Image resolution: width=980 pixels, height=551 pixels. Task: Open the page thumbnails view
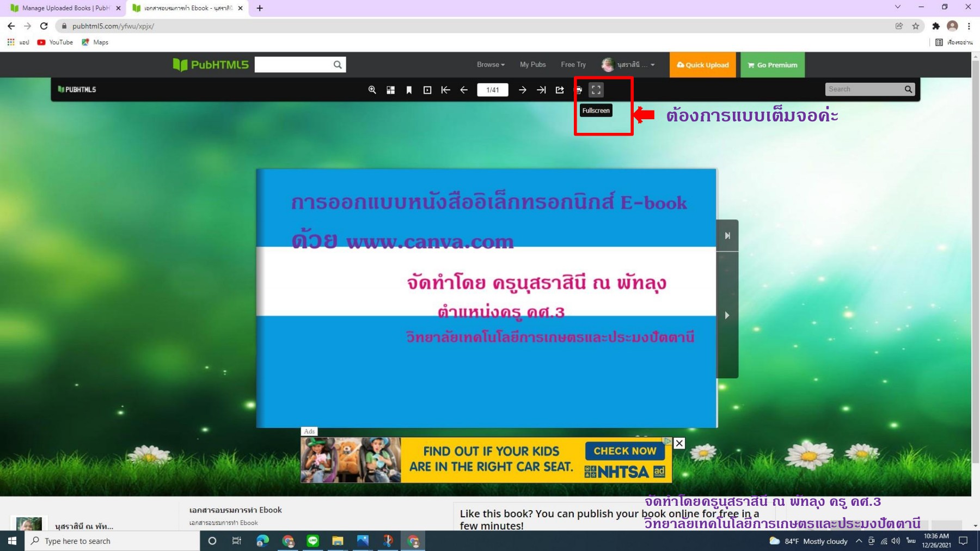(x=391, y=90)
